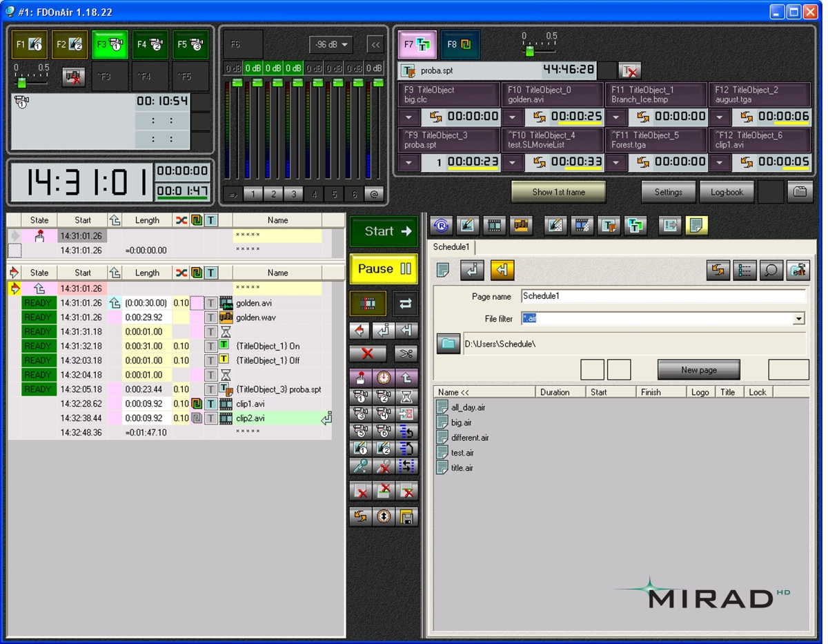Toggle audio mixer channel 2 button
The height and width of the screenshot is (644, 828).
(273, 195)
